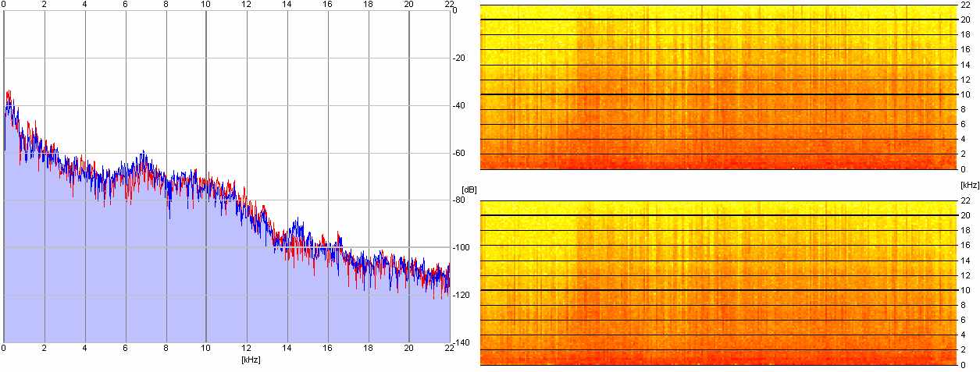Click the "10" label on the upper spectrogram scale
Image resolution: width=980 pixels, height=372 pixels.
click(x=965, y=94)
